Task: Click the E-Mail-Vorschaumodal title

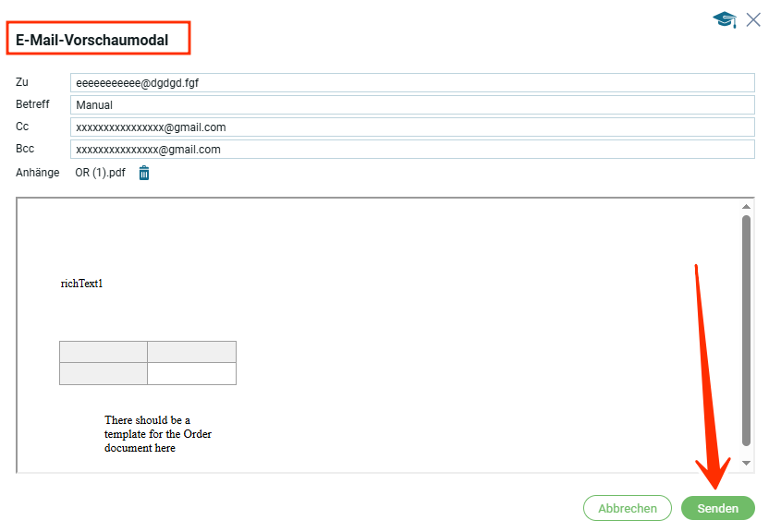Action: coord(97,40)
